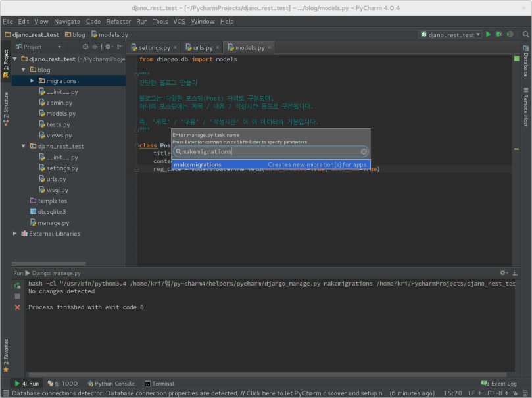
Task: Close the Run tab with red X
Action: [18, 307]
